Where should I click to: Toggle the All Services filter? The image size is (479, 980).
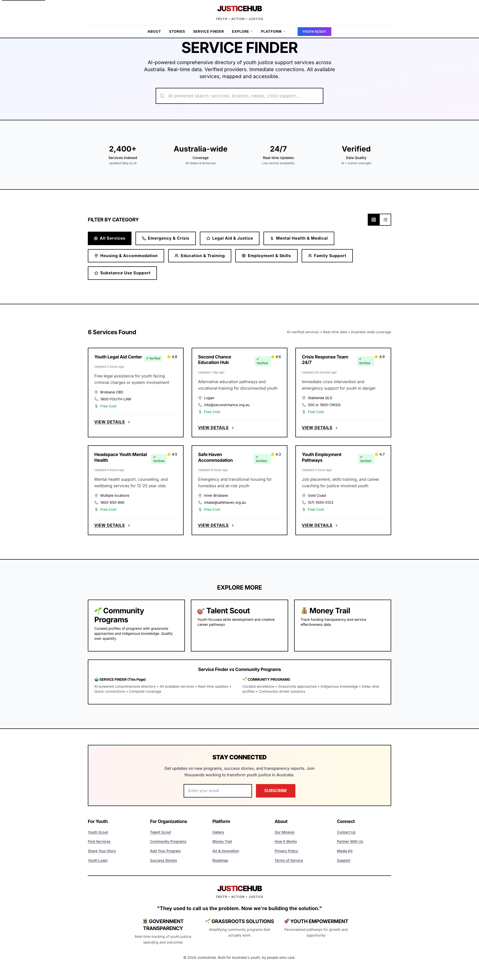click(x=110, y=238)
